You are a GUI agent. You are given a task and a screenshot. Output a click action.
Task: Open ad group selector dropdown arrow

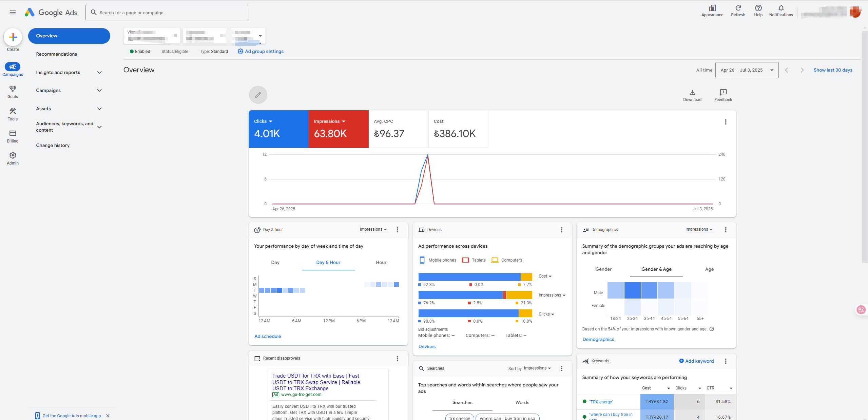(260, 36)
